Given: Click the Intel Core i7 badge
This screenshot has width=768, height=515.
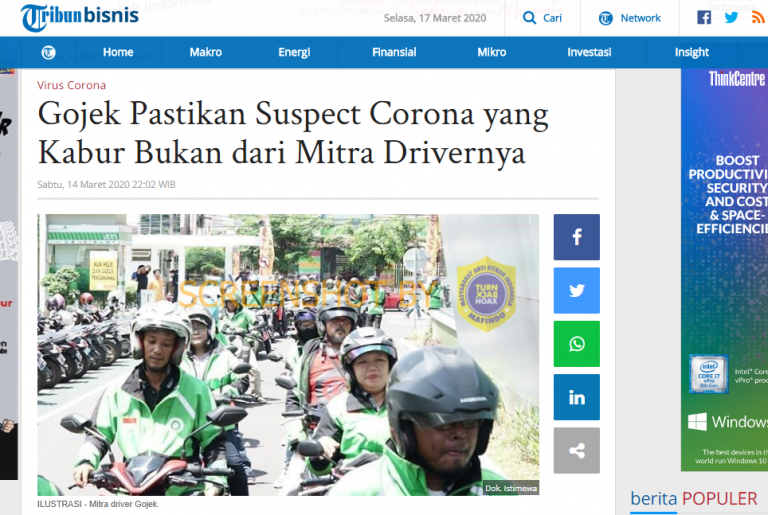Looking at the screenshot, I should (x=709, y=374).
